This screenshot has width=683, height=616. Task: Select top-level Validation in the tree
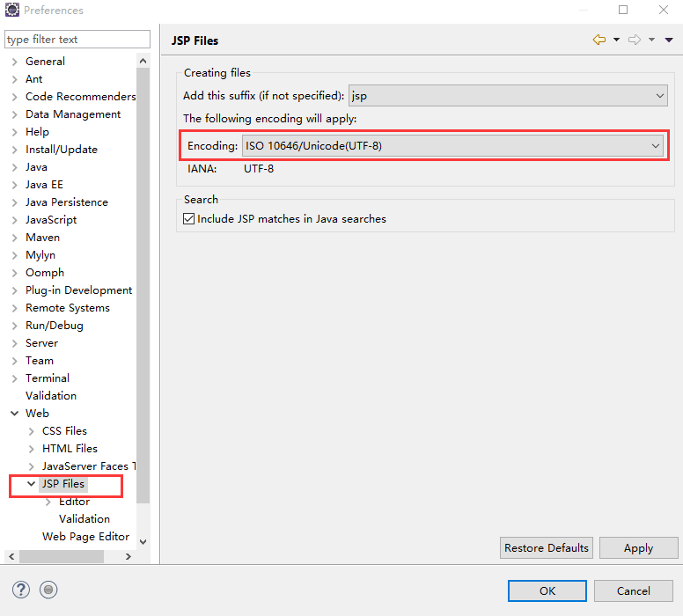pos(51,396)
